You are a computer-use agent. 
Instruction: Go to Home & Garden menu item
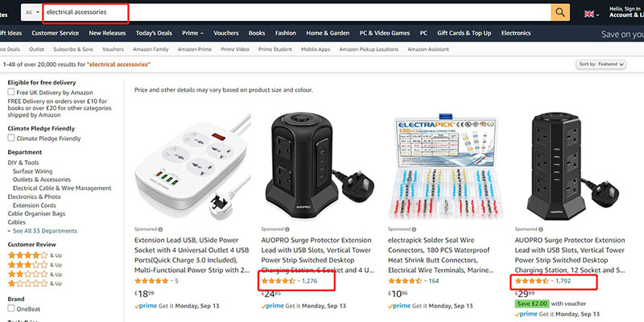click(x=328, y=33)
